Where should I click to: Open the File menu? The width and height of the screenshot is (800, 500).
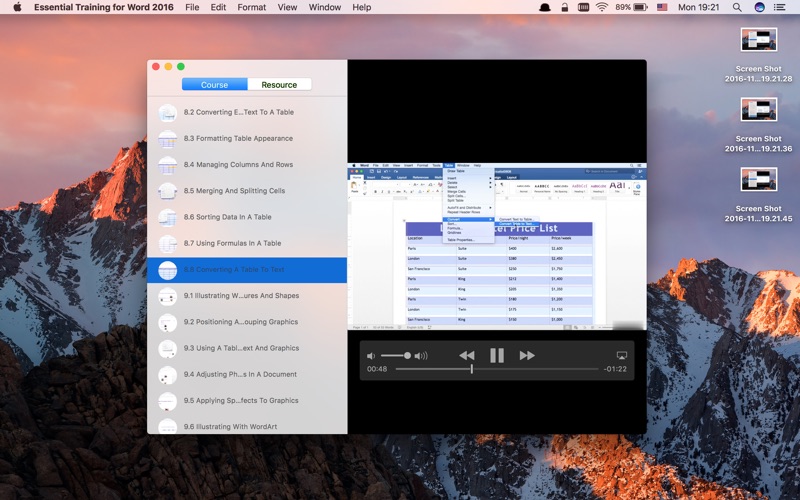tap(192, 7)
